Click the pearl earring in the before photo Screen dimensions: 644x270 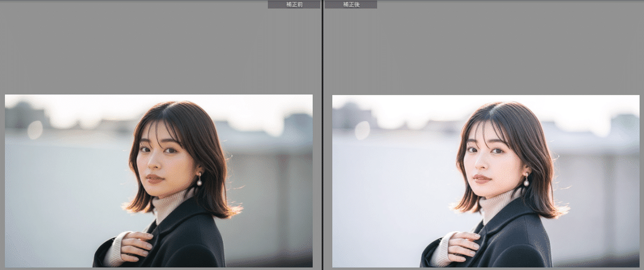pos(199,182)
